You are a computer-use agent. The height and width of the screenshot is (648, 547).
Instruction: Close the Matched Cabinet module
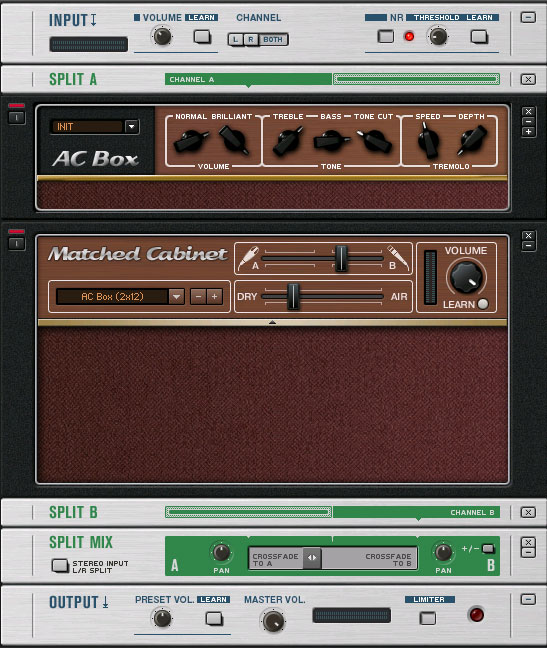pyautogui.click(x=528, y=236)
